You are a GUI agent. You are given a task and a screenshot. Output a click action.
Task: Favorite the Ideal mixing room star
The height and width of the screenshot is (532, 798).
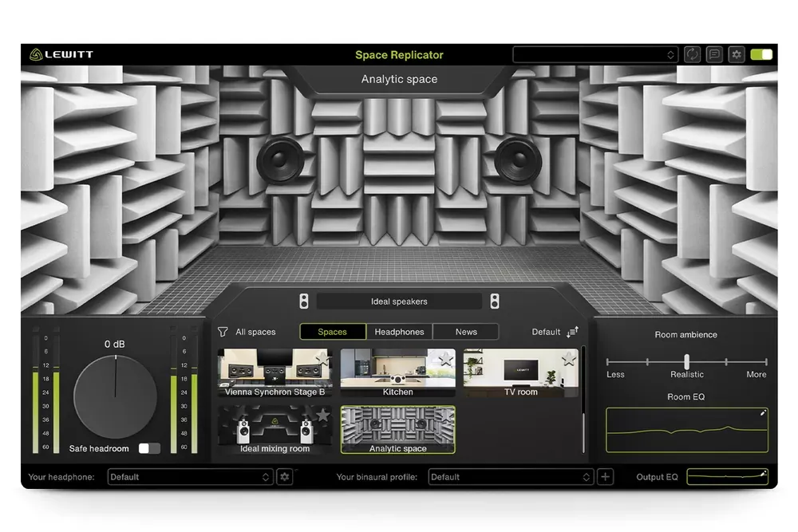[x=322, y=415]
